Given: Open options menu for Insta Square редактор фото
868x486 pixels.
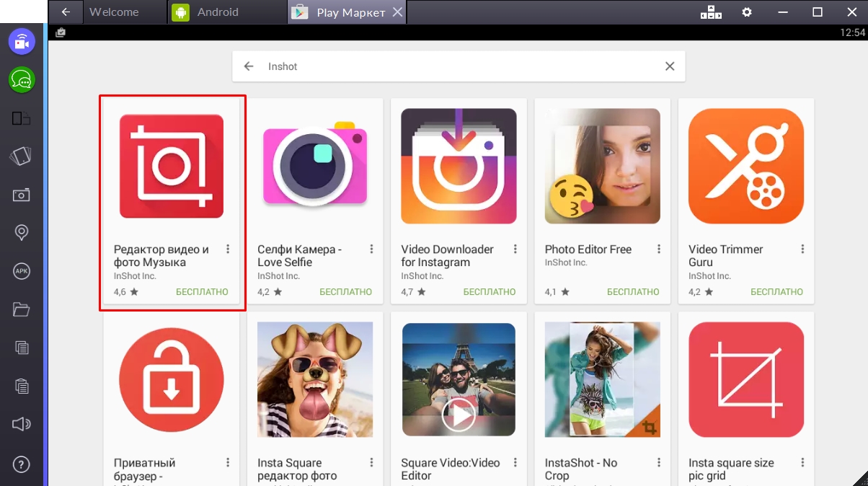Looking at the screenshot, I should (x=371, y=462).
